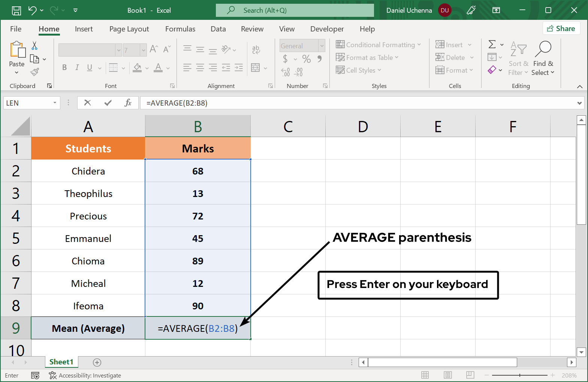
Task: Click the Save icon in title bar
Action: coord(16,10)
